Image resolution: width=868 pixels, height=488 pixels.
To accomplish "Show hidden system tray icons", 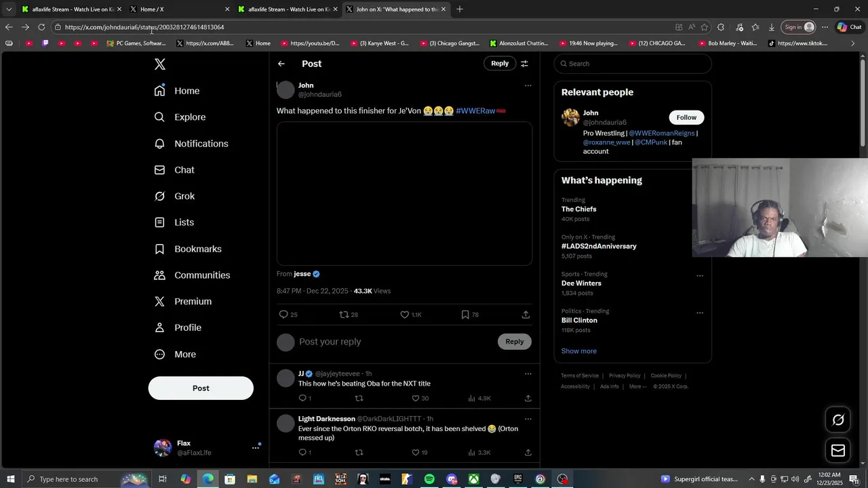I will 751,479.
